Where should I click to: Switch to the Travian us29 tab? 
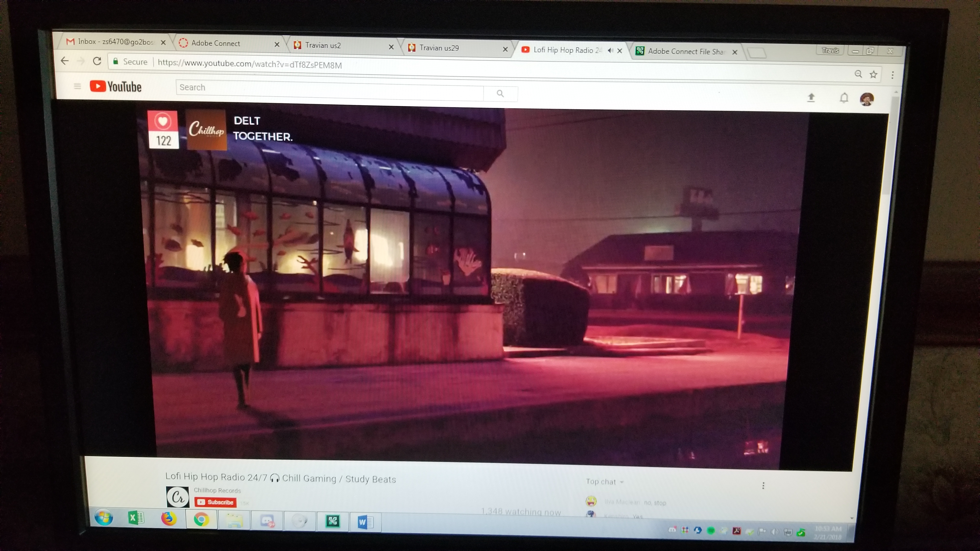(458, 48)
